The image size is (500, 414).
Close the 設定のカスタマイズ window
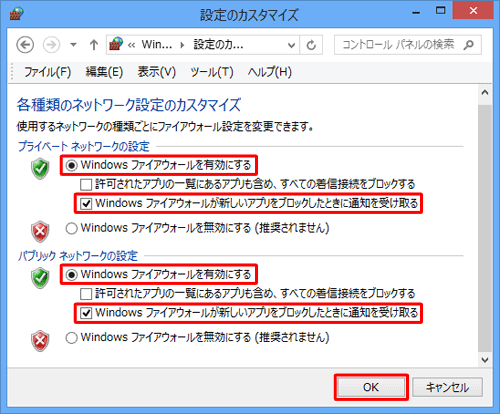pos(473,11)
